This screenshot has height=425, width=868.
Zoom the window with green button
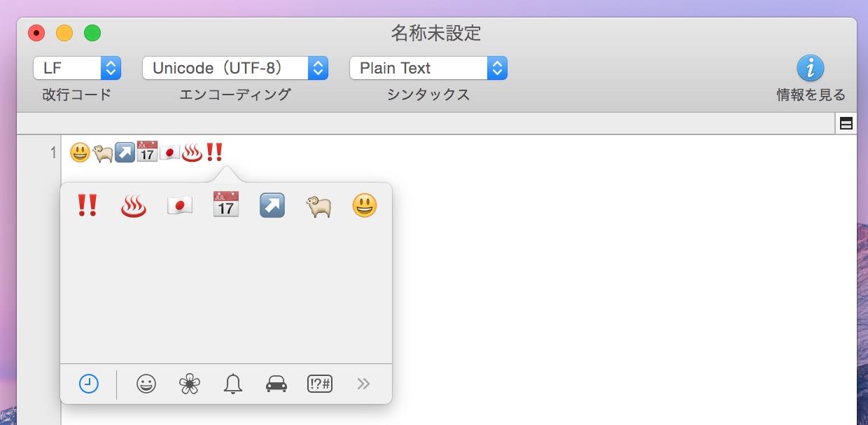[x=92, y=33]
